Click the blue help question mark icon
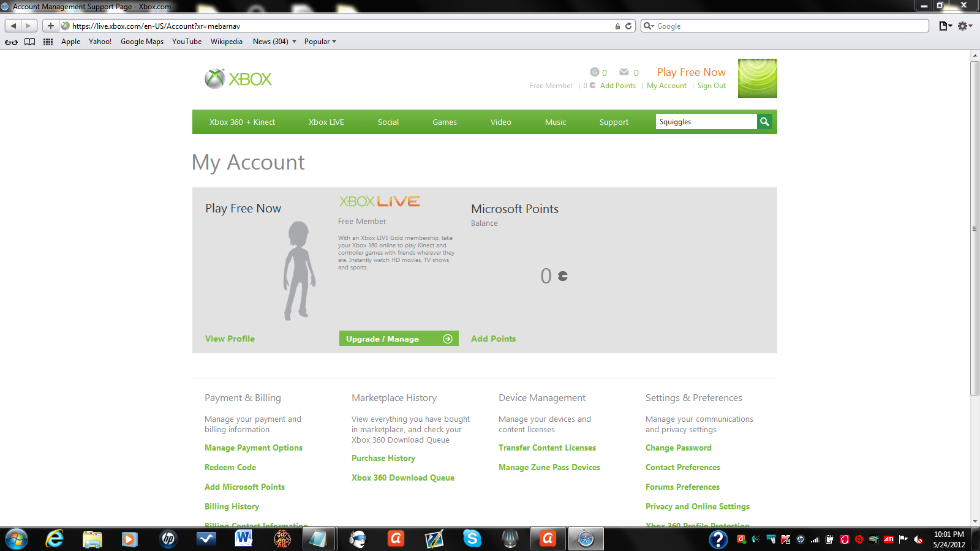This screenshot has width=980, height=551. pos(718,539)
